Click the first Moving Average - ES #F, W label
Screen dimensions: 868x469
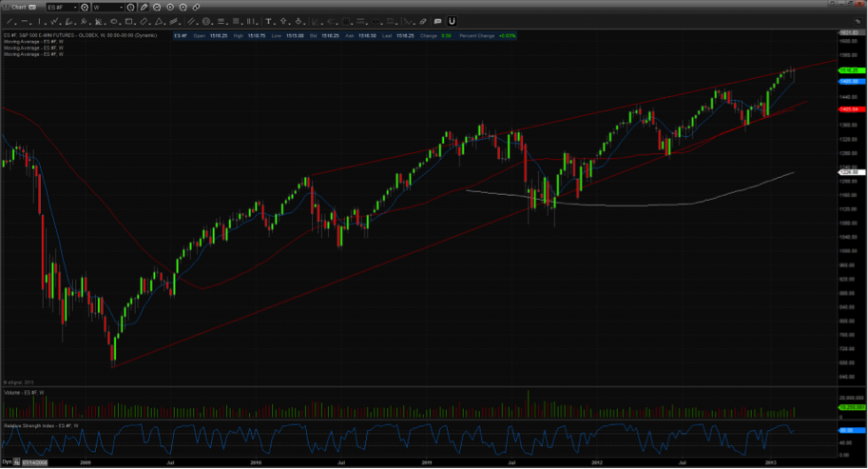(x=34, y=42)
